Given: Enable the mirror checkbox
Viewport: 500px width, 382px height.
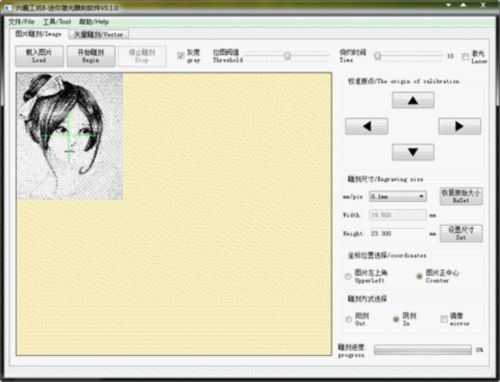Looking at the screenshot, I should click(x=444, y=319).
